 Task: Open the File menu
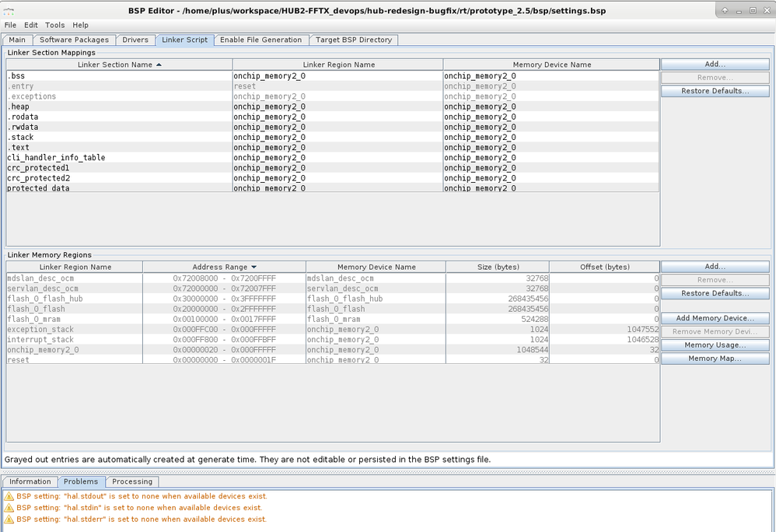[10, 25]
